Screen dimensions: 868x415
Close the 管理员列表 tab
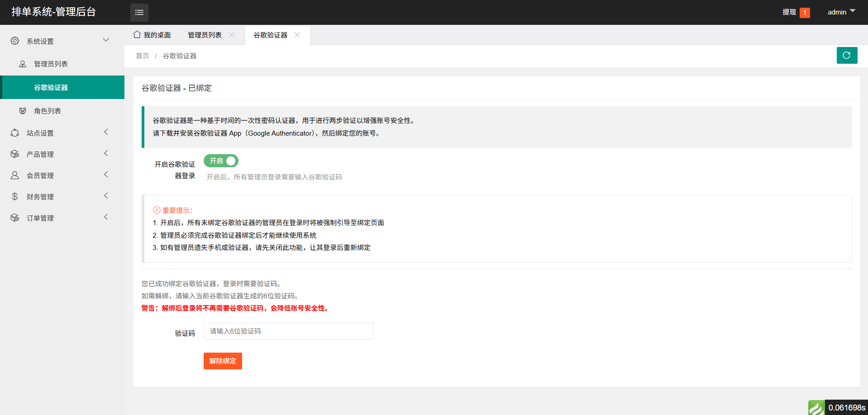[x=232, y=35]
